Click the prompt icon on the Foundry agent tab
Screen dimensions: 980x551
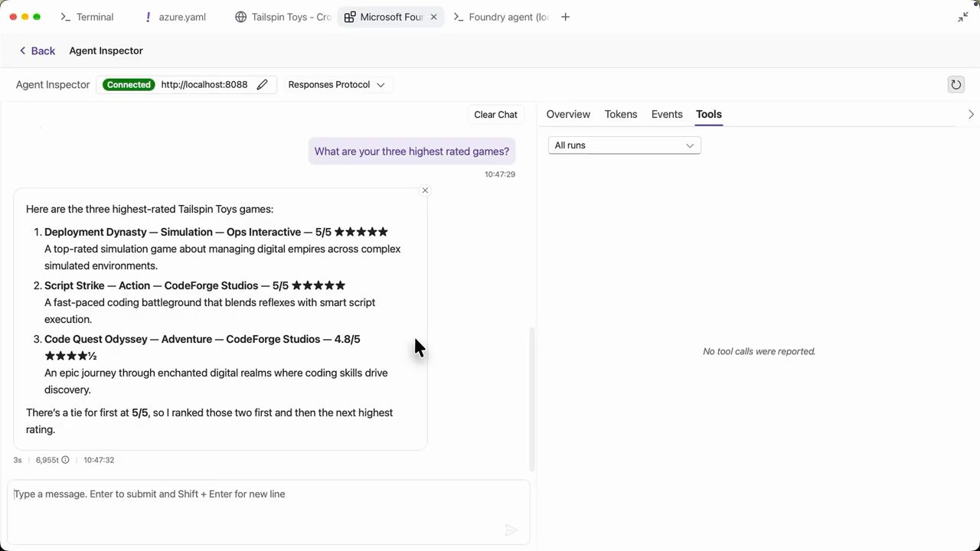[459, 17]
